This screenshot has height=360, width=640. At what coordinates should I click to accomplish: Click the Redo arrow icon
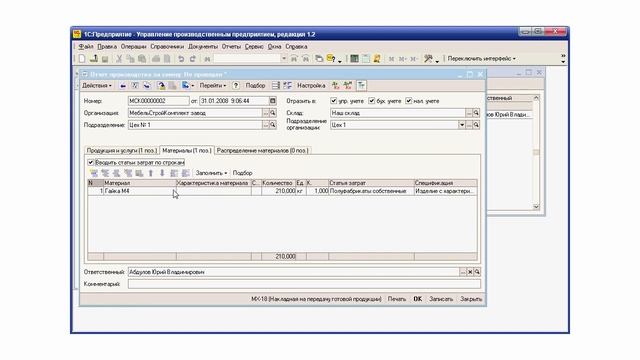[193, 59]
